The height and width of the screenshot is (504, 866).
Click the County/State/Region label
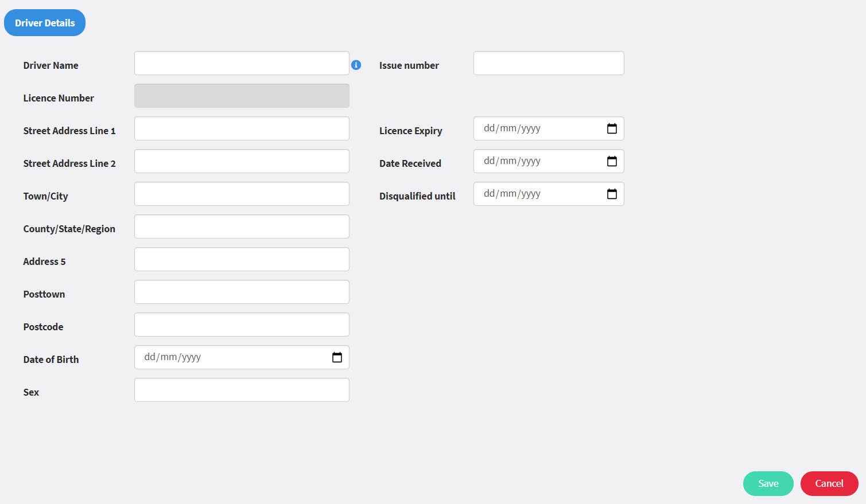pos(69,229)
